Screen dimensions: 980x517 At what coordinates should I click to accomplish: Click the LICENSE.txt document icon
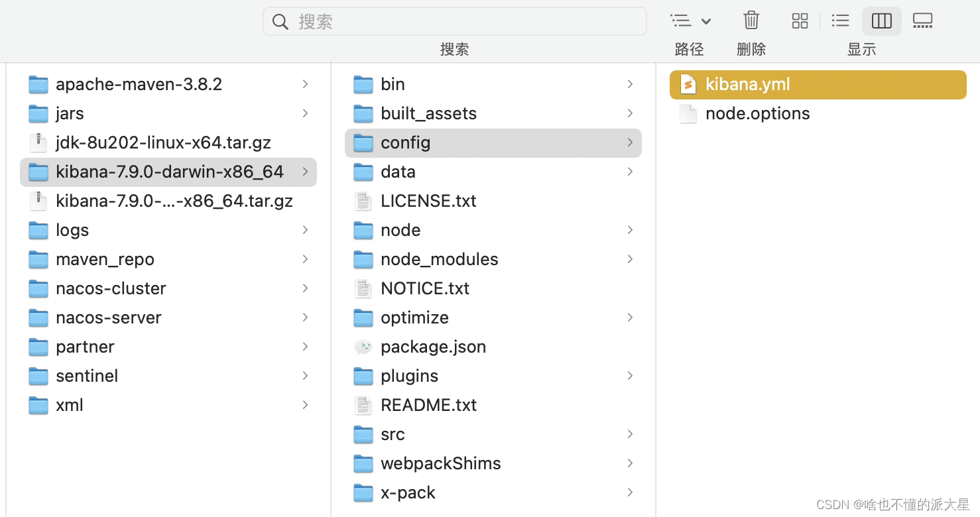(x=363, y=201)
